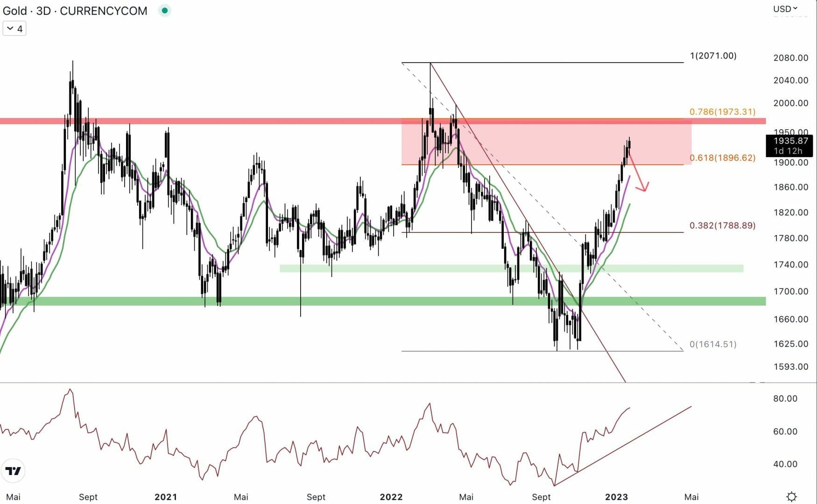Select the 0.786(1973.31) Fibonacci level label
817x504 pixels.
coord(722,112)
